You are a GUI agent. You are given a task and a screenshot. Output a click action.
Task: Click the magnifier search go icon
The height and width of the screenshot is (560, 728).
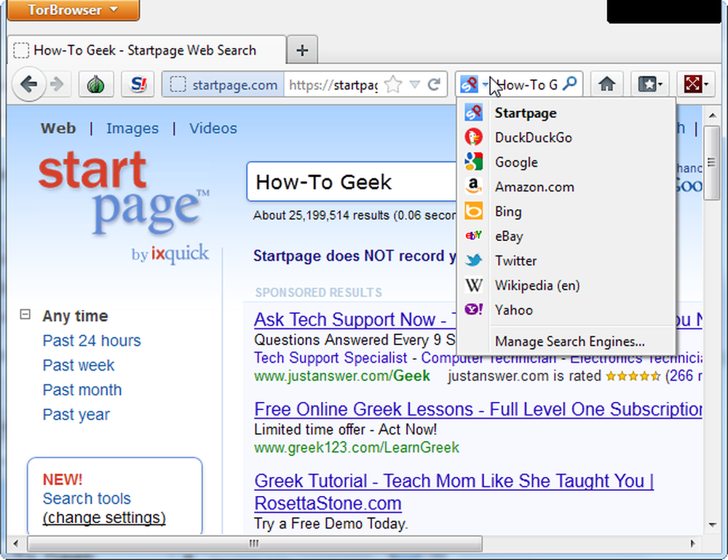tap(570, 84)
